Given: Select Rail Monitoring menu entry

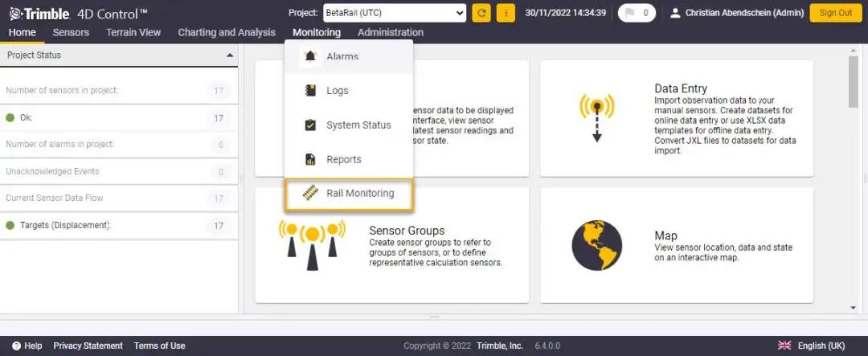Looking at the screenshot, I should [x=349, y=194].
